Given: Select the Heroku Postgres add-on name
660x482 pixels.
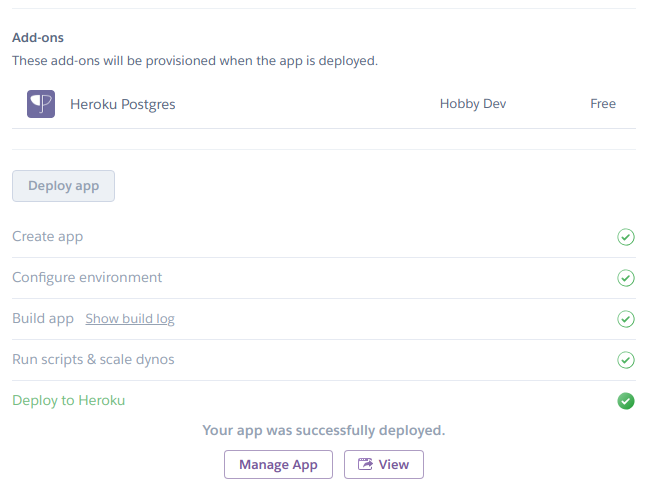Looking at the screenshot, I should point(123,104).
